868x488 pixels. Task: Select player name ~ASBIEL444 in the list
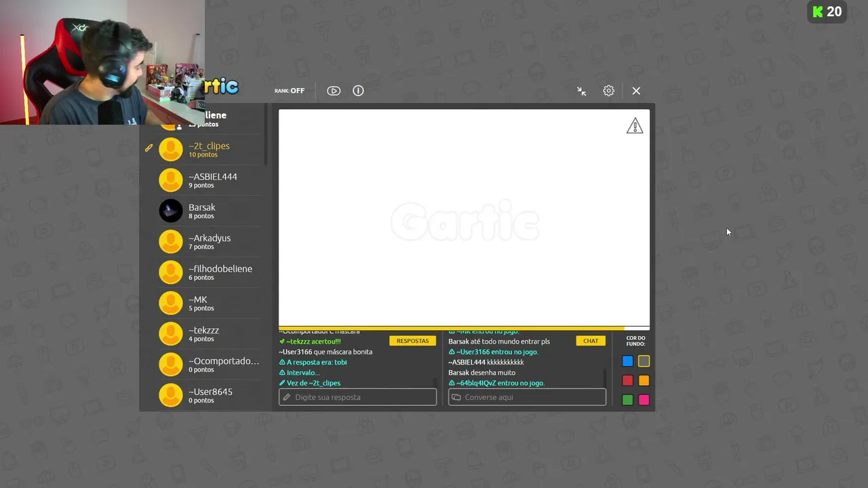(x=213, y=176)
